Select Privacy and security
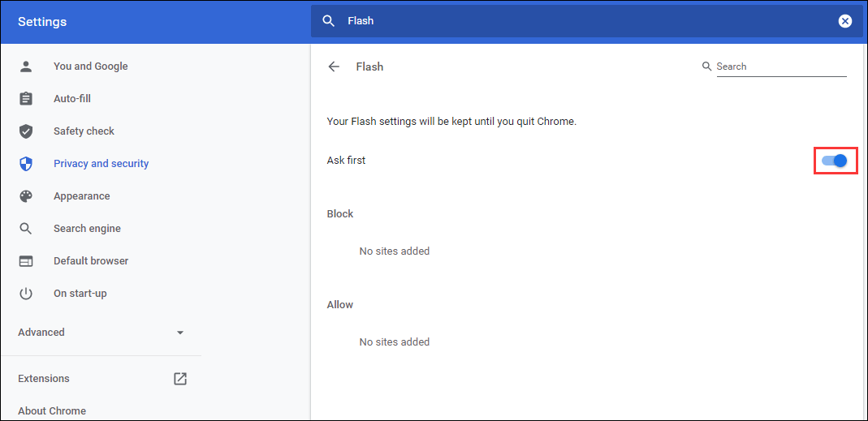 tap(101, 164)
